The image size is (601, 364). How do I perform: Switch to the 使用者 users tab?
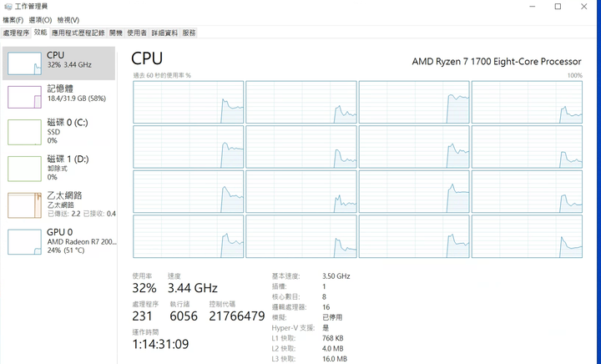(x=137, y=33)
